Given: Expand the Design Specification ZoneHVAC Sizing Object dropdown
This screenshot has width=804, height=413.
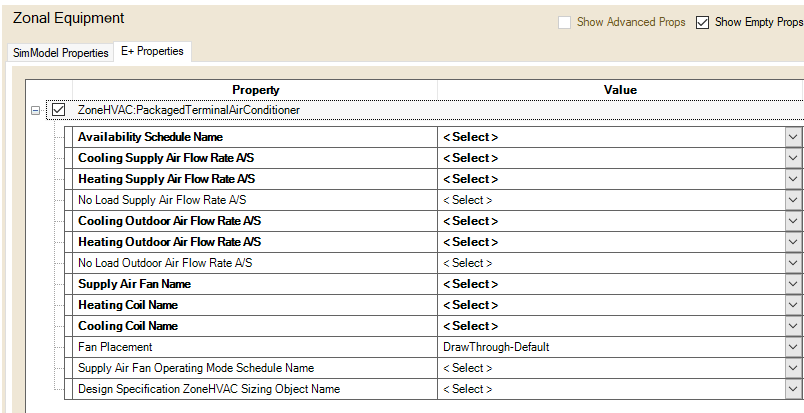Looking at the screenshot, I should tap(793, 389).
